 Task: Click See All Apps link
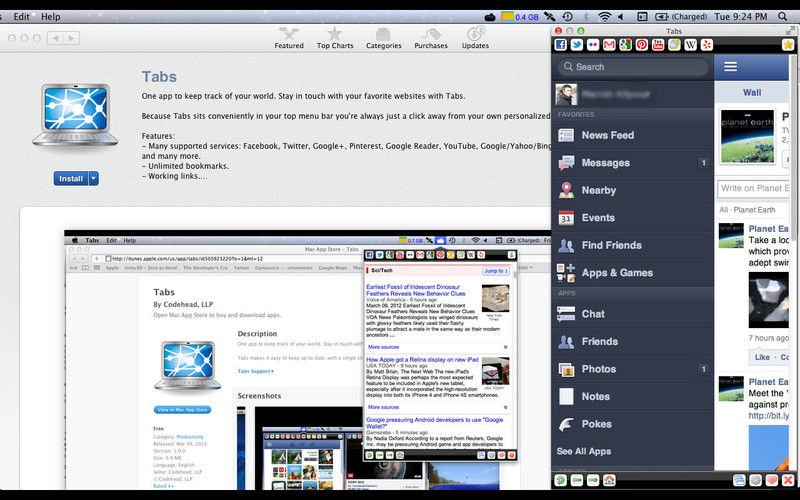tap(584, 452)
